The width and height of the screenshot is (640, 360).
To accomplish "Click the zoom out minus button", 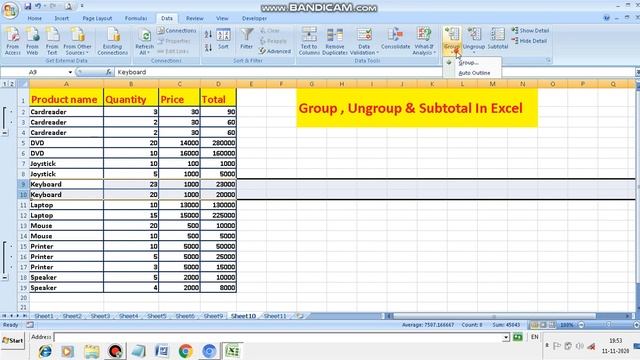I will pos(582,325).
